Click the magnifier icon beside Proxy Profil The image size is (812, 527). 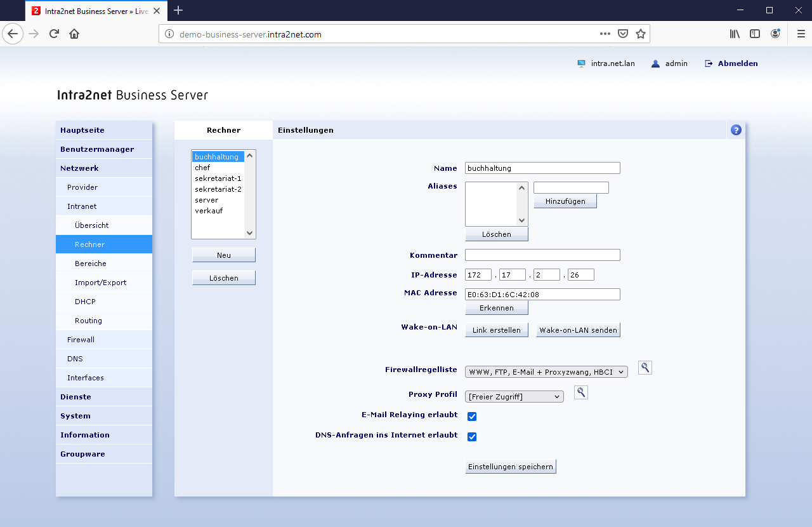(x=580, y=392)
